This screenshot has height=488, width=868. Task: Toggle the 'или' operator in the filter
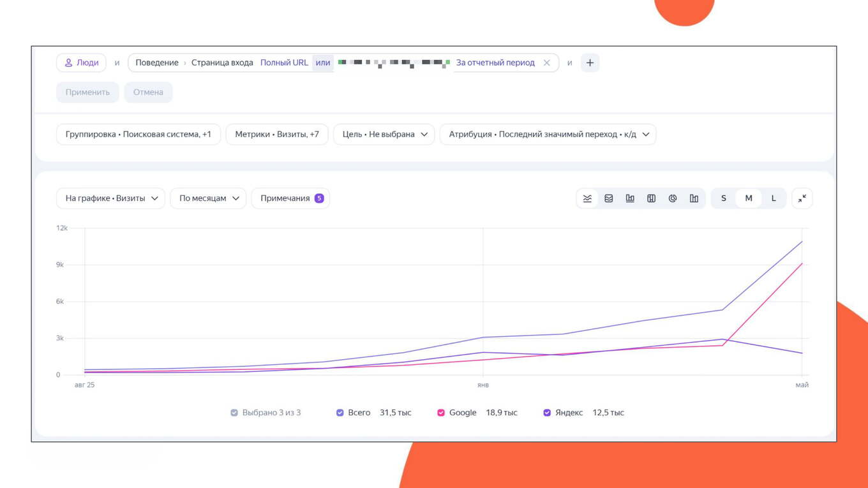click(x=323, y=63)
